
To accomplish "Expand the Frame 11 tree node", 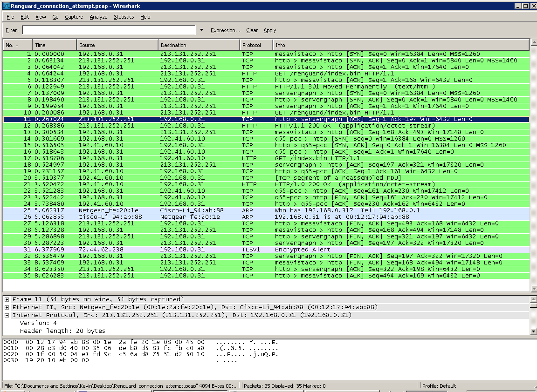I will click(7, 299).
